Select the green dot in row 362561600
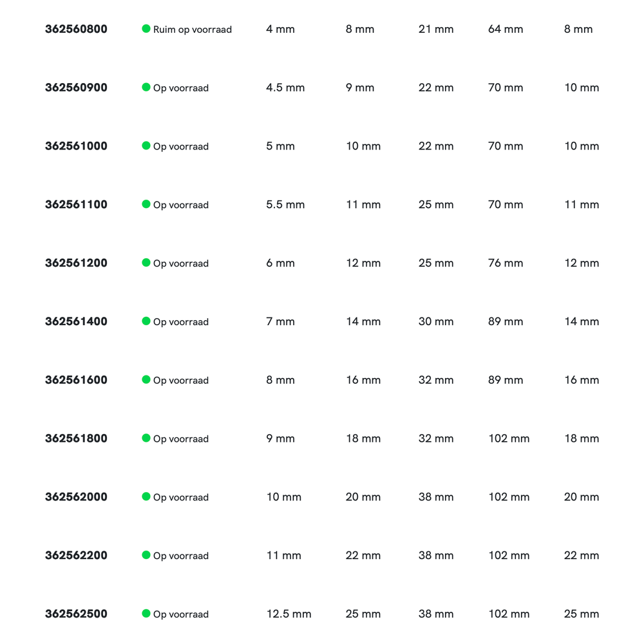The width and height of the screenshot is (644, 644). [x=146, y=380]
